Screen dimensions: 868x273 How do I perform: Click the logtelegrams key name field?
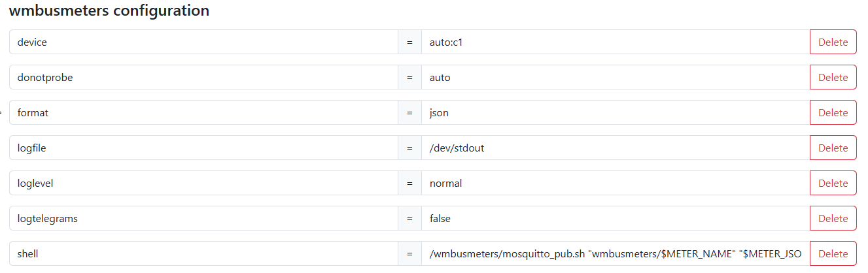[x=203, y=218]
